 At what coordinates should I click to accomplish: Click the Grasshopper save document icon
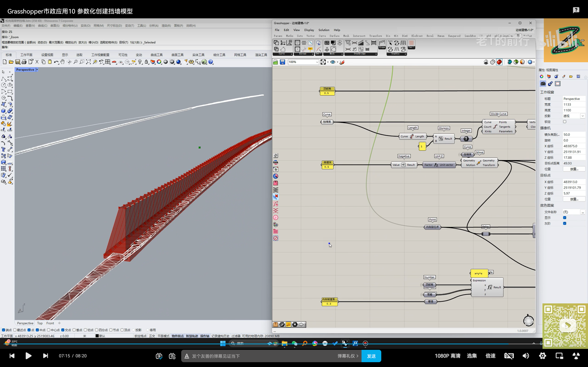point(282,62)
